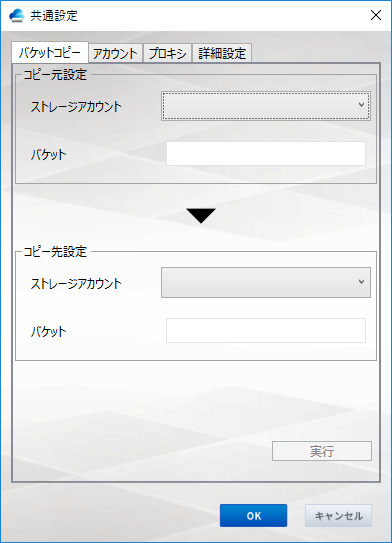Go to the 詳細設定 tab
The width and height of the screenshot is (392, 543).
pyautogui.click(x=222, y=53)
